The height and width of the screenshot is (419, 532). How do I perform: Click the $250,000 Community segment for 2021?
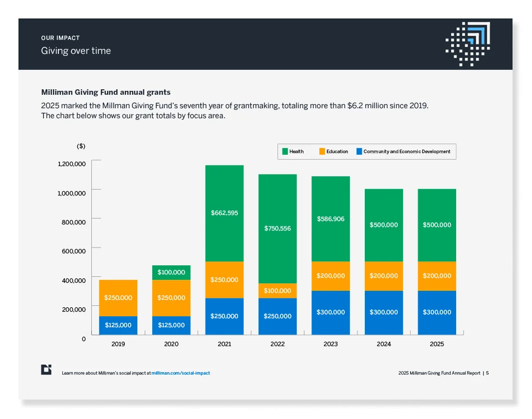224,316
